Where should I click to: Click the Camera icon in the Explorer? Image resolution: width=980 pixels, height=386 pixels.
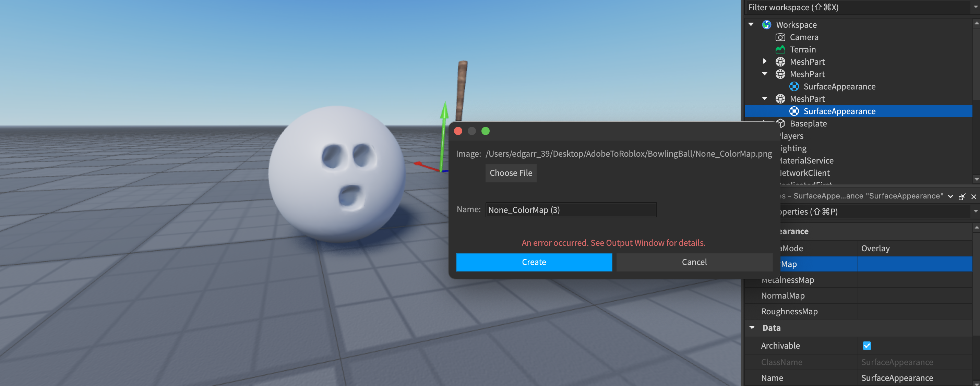coord(781,37)
